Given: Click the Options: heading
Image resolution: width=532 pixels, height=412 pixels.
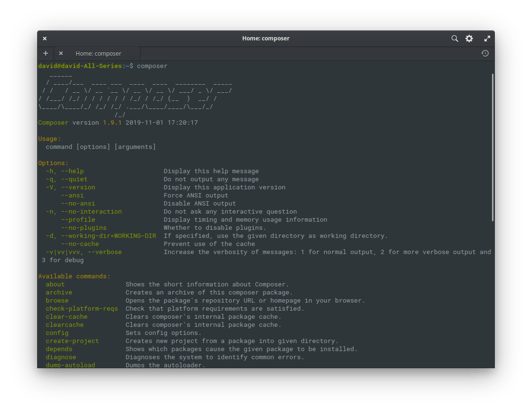Looking at the screenshot, I should (x=53, y=163).
